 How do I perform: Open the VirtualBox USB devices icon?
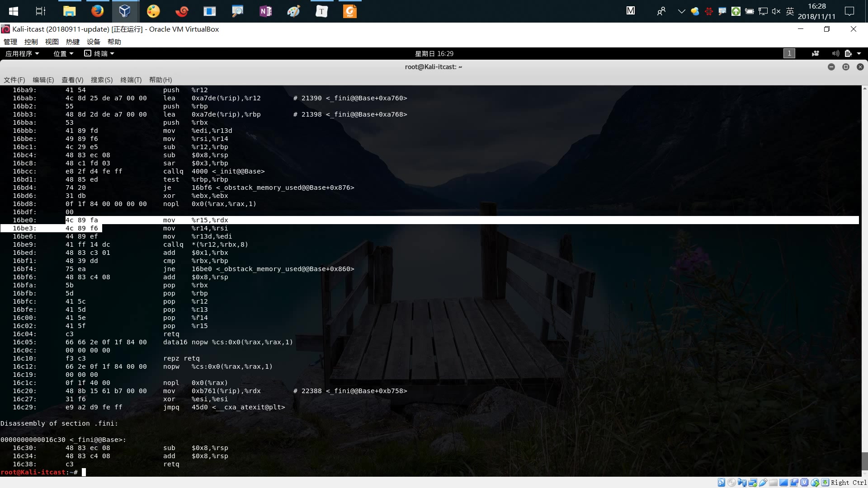tap(763, 483)
